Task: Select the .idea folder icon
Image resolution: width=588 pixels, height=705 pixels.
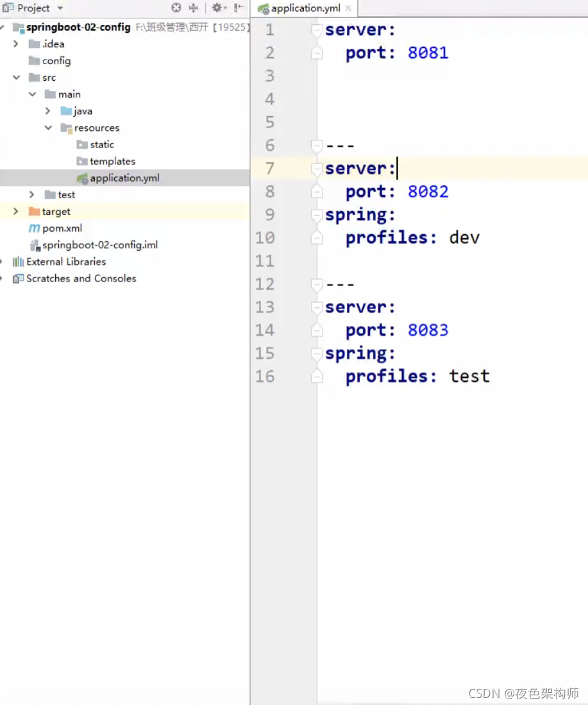Action: coord(34,44)
